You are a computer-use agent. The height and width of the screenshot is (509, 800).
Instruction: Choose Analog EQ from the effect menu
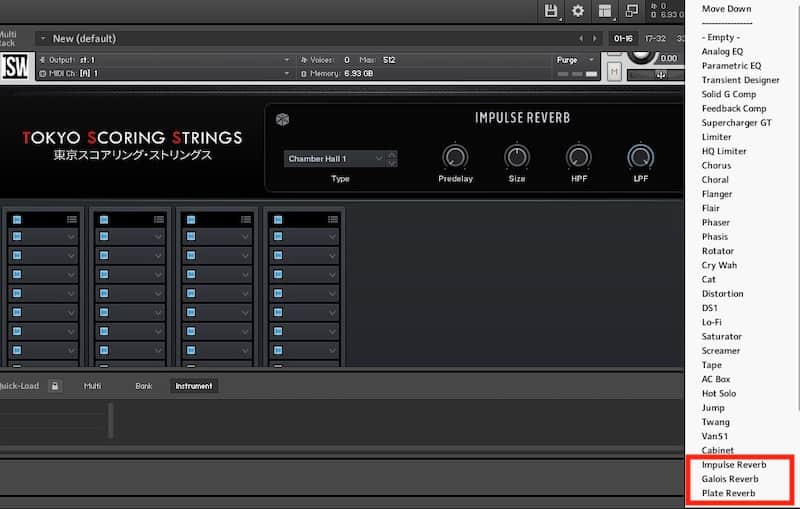[x=722, y=52]
